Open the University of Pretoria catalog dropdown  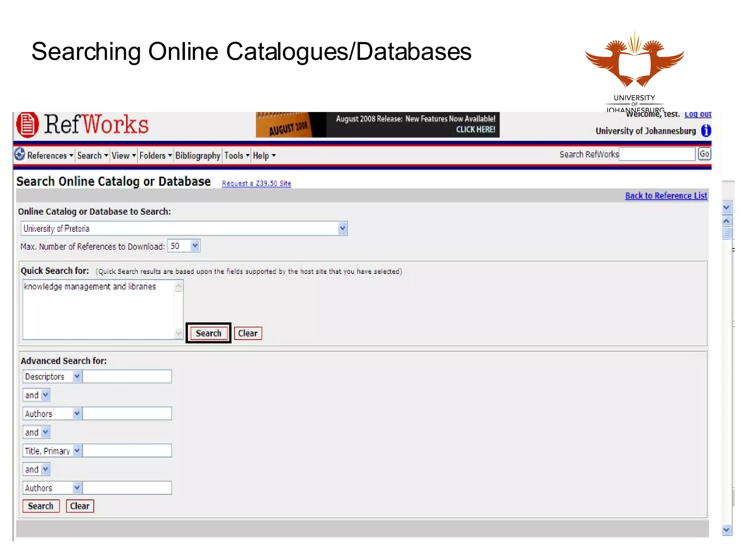pyautogui.click(x=184, y=229)
